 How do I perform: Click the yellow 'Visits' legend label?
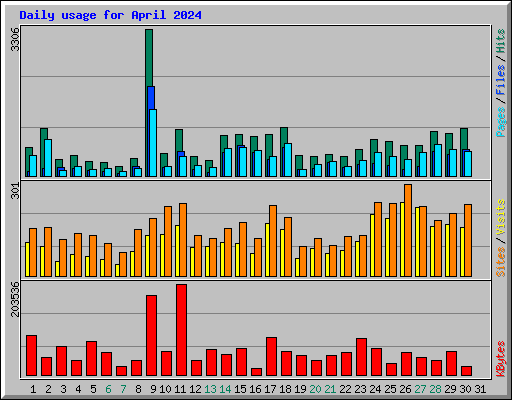click(x=501, y=218)
